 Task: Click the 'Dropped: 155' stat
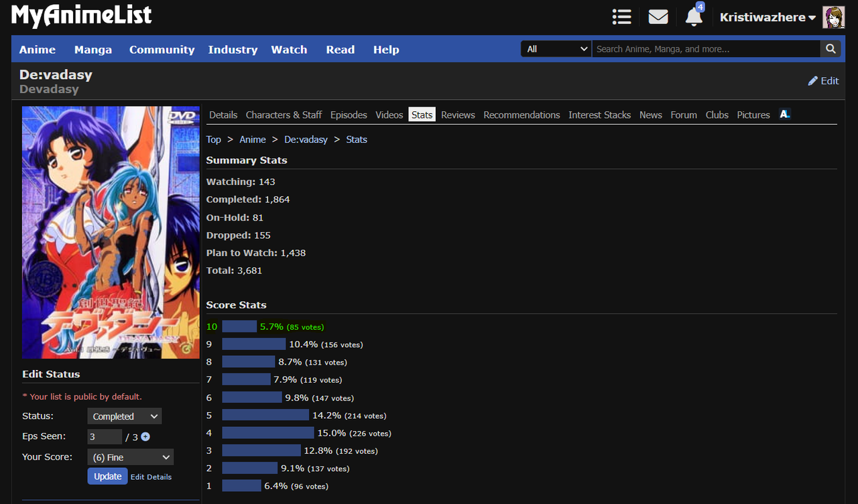239,235
